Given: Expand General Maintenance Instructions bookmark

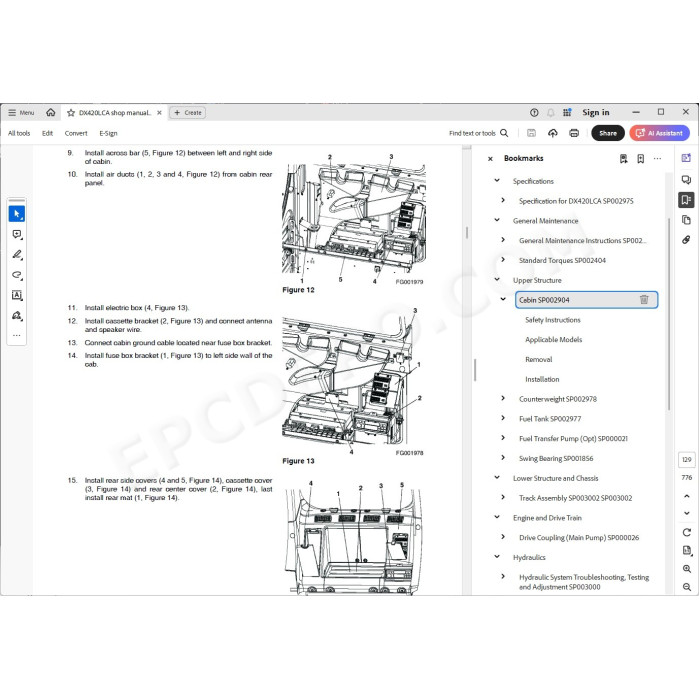Looking at the screenshot, I should [503, 240].
